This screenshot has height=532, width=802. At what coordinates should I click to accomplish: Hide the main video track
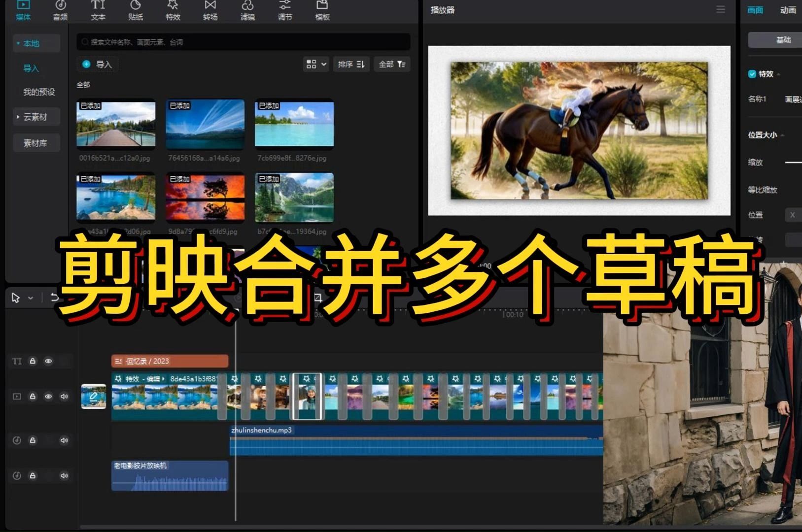pyautogui.click(x=48, y=397)
